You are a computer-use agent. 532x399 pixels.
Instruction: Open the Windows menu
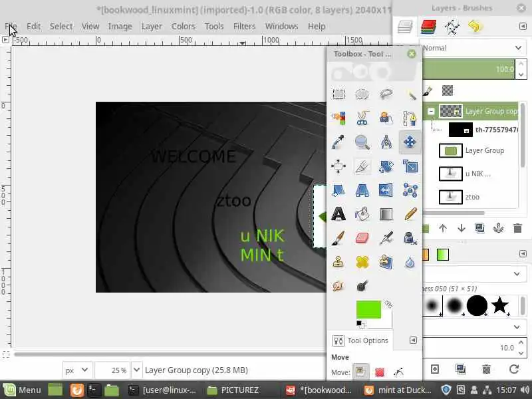point(281,26)
